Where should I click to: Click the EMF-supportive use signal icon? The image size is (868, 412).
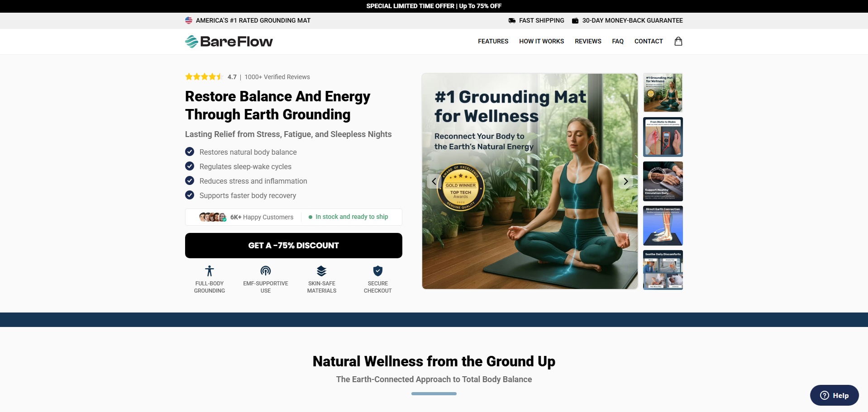[x=266, y=271]
